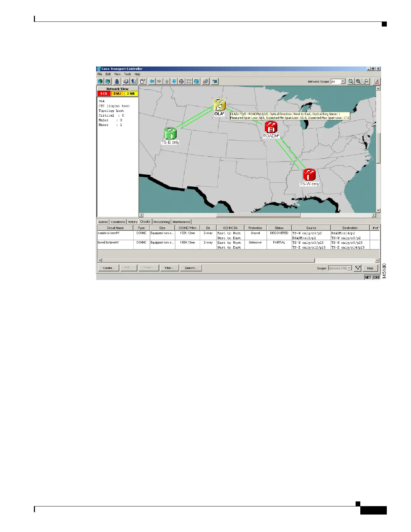This screenshot has height=532, width=411.
Task: Select the termE to termW circuit row
Action: [238, 245]
